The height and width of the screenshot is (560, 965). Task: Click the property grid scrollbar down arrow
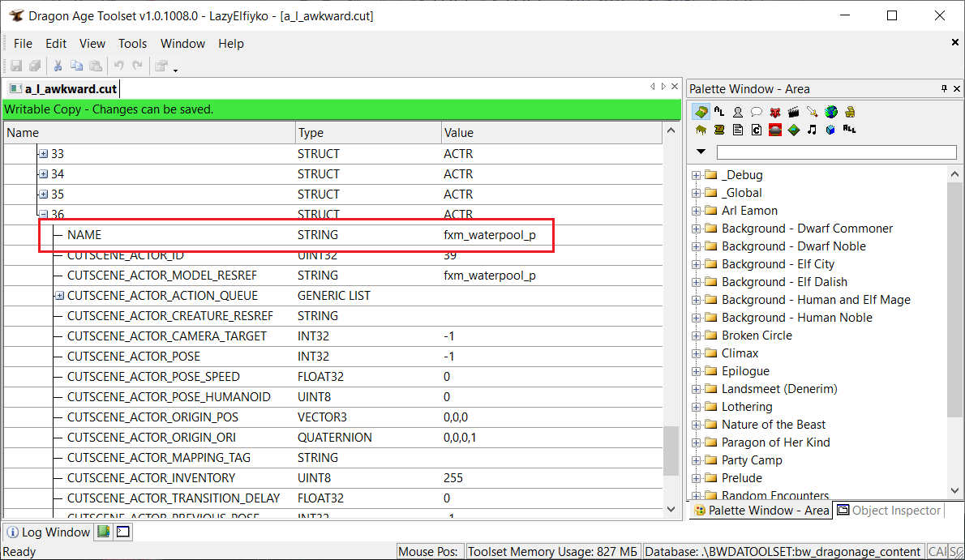tap(671, 510)
